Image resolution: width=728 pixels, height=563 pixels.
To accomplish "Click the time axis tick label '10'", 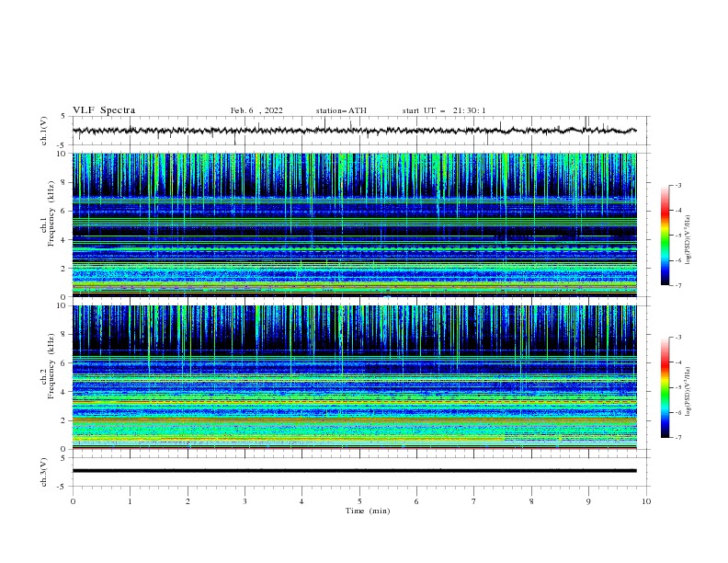I will (x=646, y=501).
